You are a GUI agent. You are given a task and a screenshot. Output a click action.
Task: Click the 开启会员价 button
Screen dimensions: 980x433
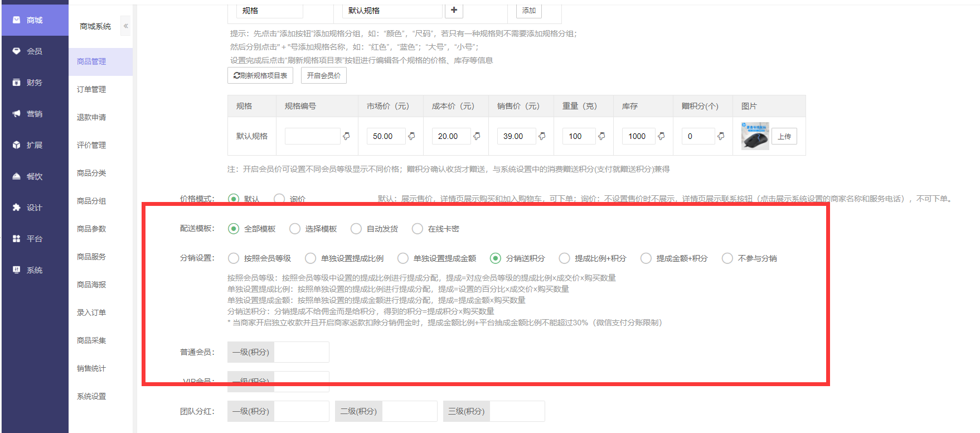tap(323, 75)
